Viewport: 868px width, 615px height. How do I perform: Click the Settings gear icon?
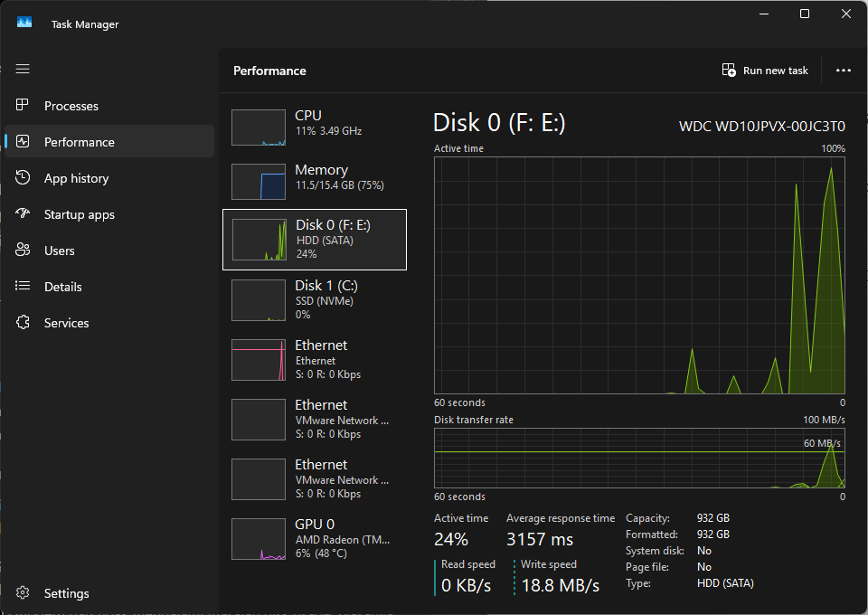(23, 592)
